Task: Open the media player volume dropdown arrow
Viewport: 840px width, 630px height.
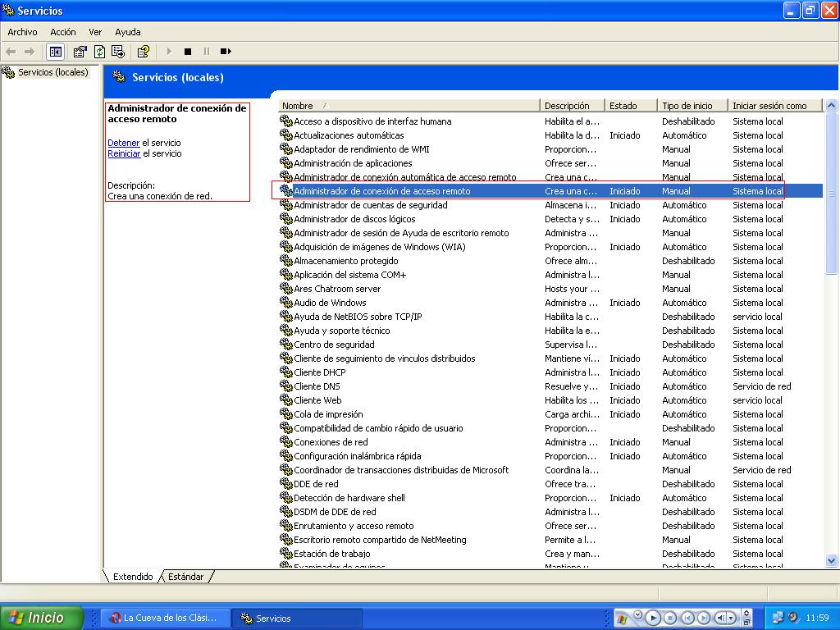Action: pos(733,618)
